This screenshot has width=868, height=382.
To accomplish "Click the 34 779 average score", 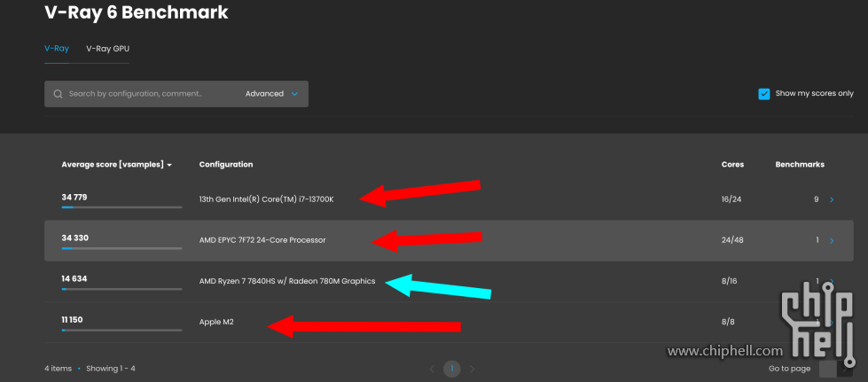I will click(74, 197).
